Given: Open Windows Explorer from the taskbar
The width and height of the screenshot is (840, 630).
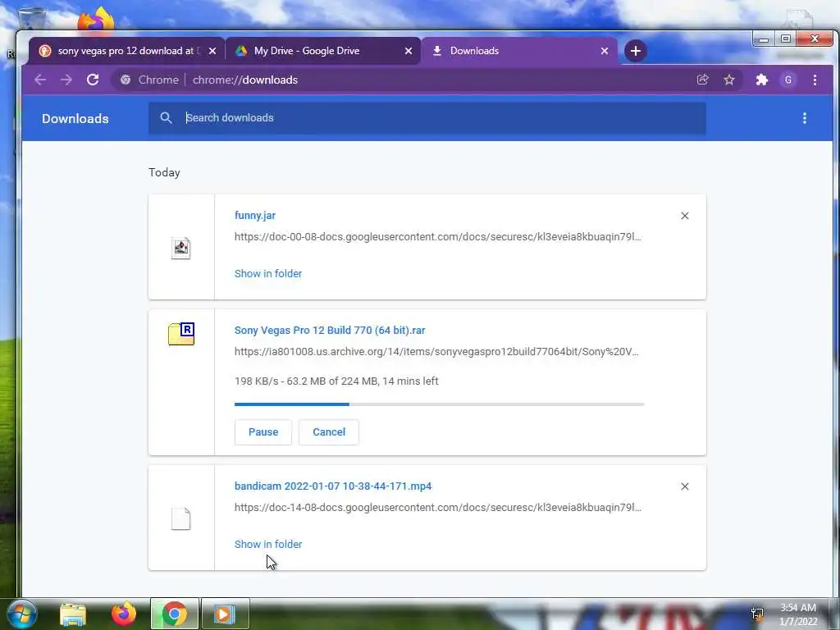Looking at the screenshot, I should point(73,614).
